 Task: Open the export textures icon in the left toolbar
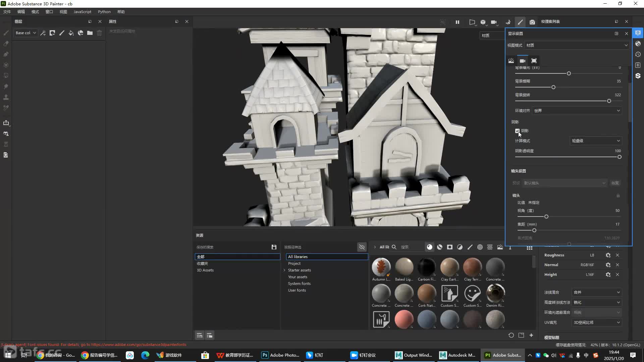6,123
